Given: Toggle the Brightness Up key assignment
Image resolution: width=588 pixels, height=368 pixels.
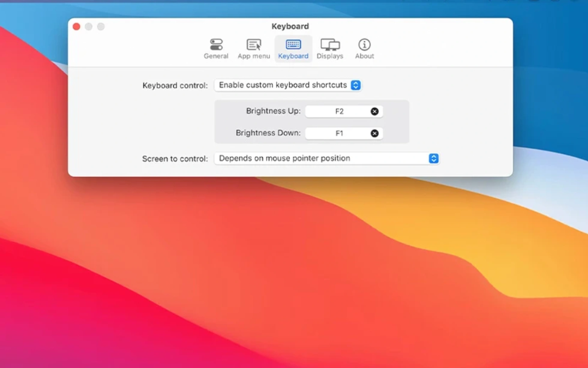Looking at the screenshot, I should tap(373, 111).
